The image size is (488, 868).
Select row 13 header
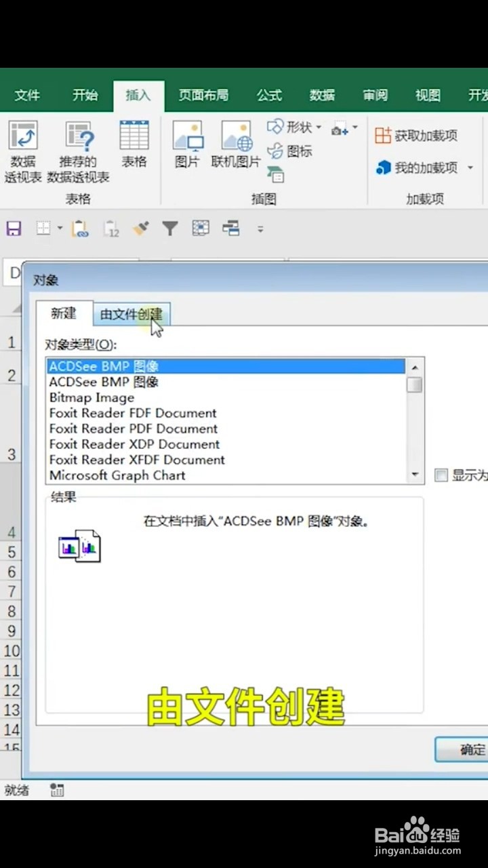pos(12,710)
